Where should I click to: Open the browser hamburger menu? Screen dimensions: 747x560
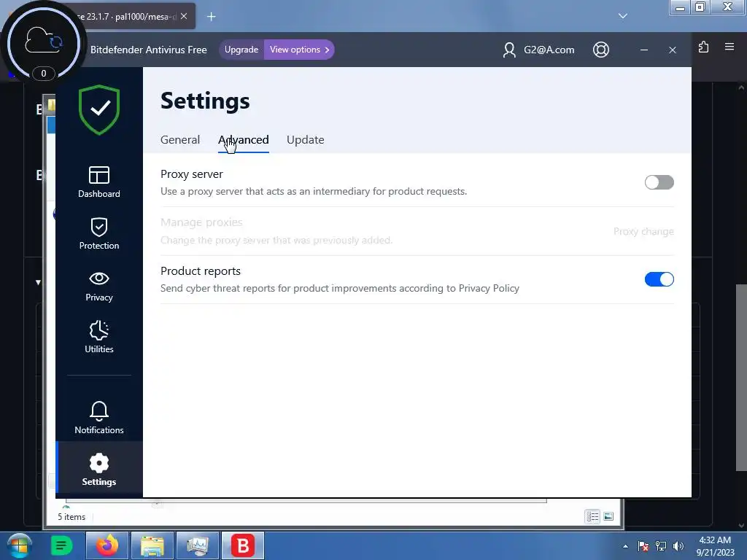pyautogui.click(x=729, y=47)
